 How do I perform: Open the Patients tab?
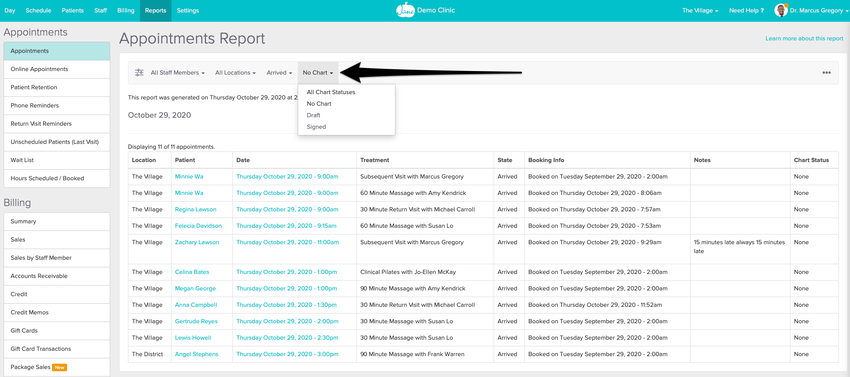73,10
